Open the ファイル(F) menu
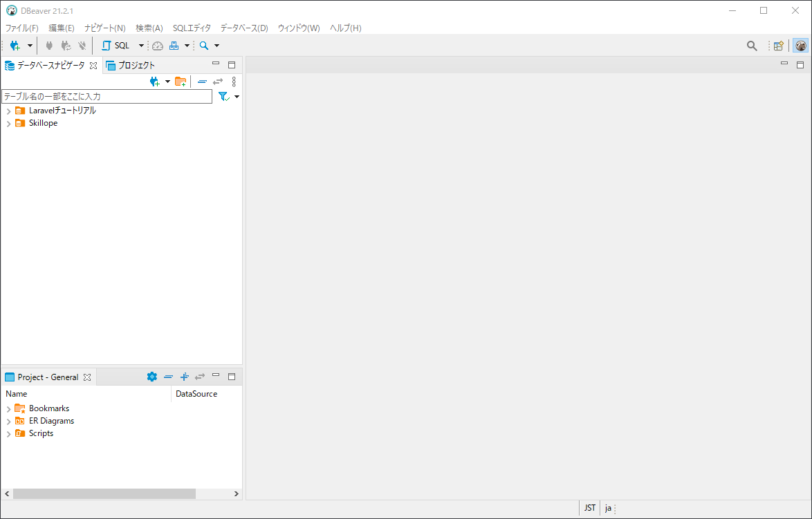The width and height of the screenshot is (812, 519). [21, 28]
